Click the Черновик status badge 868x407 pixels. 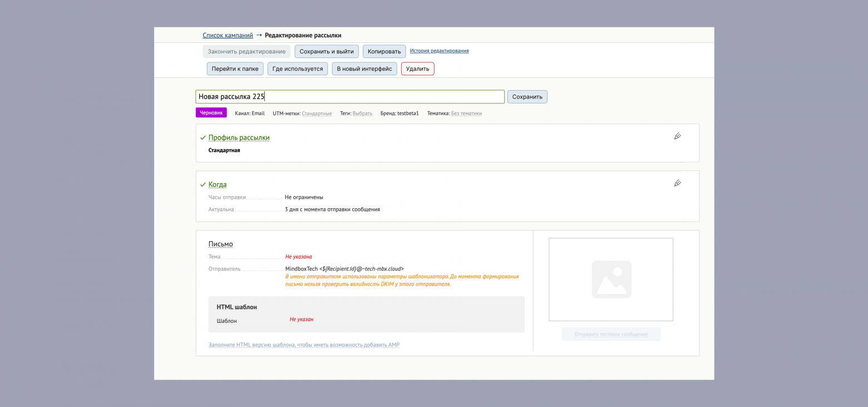[211, 113]
